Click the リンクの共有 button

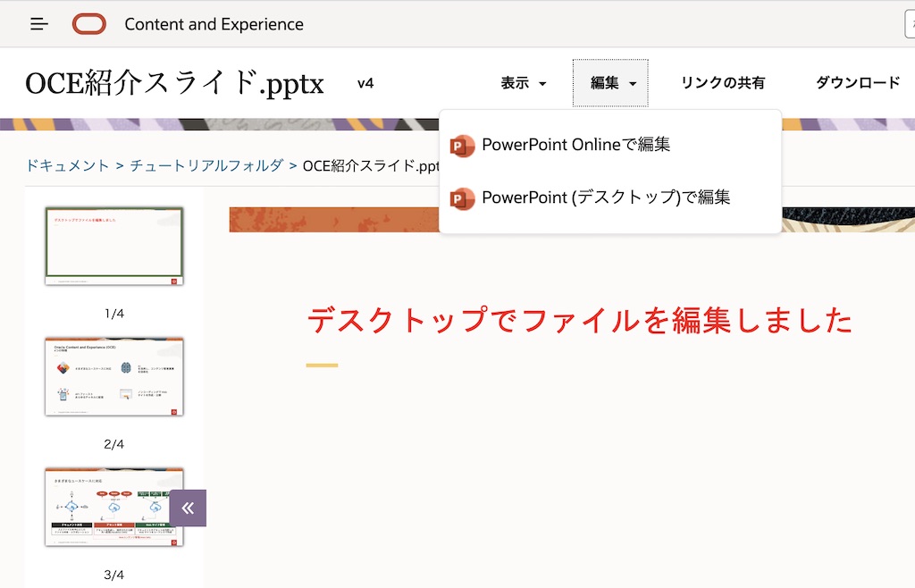tap(723, 83)
